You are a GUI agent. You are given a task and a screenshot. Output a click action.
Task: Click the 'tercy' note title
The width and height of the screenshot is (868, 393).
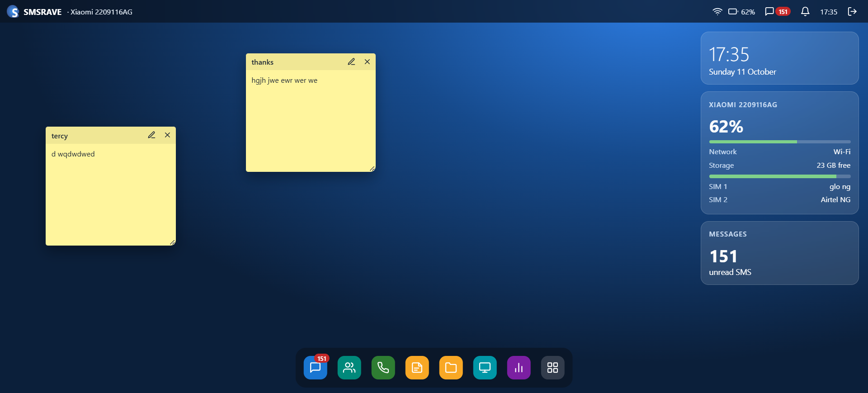pyautogui.click(x=60, y=136)
